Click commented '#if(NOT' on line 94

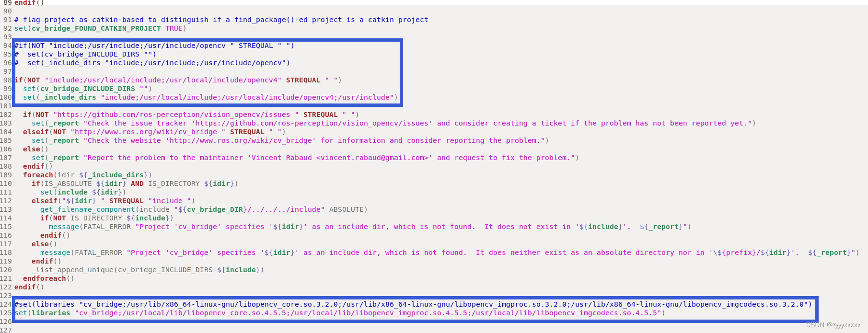30,46
